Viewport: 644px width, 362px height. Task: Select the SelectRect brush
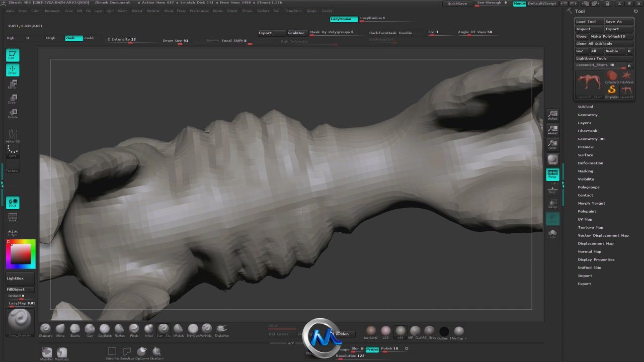click(112, 353)
